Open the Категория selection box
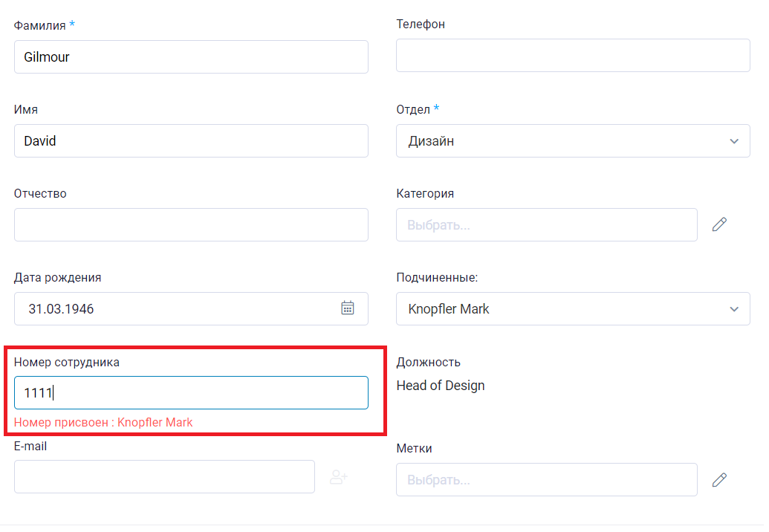The image size is (769, 532). point(546,224)
